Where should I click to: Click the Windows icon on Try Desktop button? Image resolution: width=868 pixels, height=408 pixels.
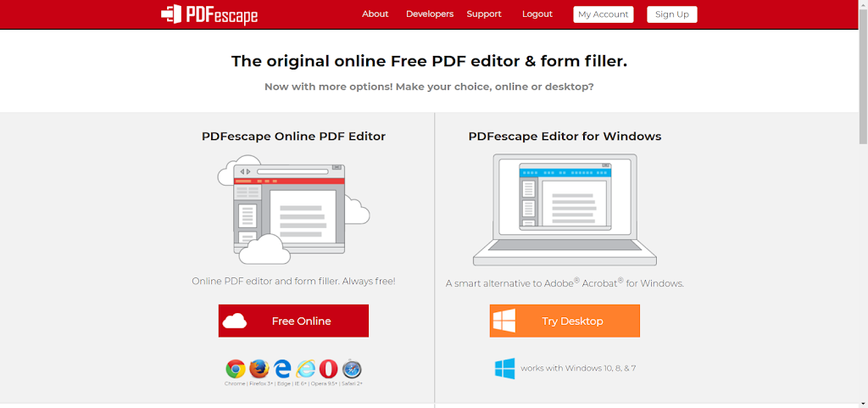504,321
